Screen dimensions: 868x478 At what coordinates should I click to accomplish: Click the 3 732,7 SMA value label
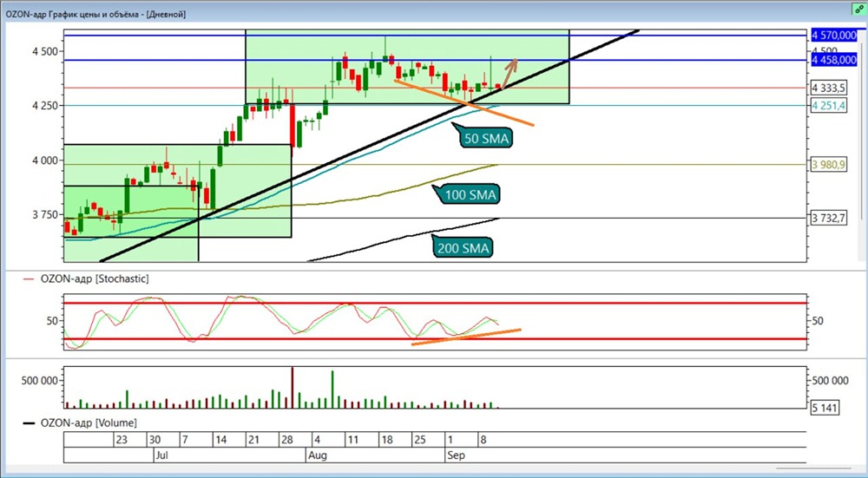click(x=829, y=218)
